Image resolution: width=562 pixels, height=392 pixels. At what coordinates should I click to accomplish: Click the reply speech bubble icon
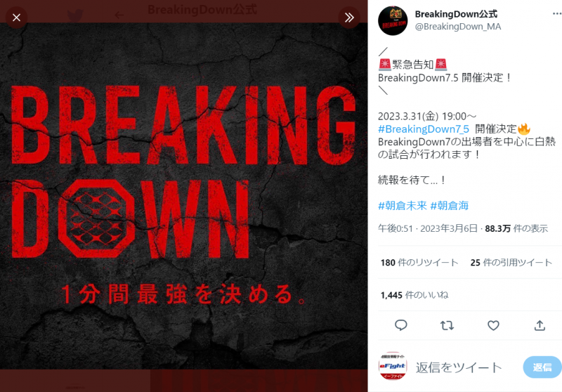click(x=400, y=325)
